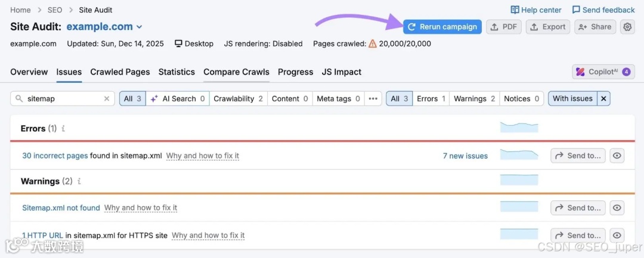Image resolution: width=644 pixels, height=258 pixels.
Task: Click the Export button
Action: point(548,27)
